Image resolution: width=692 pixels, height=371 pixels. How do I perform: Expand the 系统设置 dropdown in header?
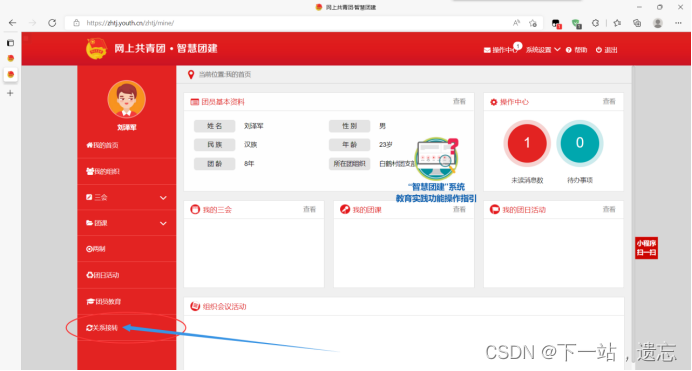pos(543,50)
